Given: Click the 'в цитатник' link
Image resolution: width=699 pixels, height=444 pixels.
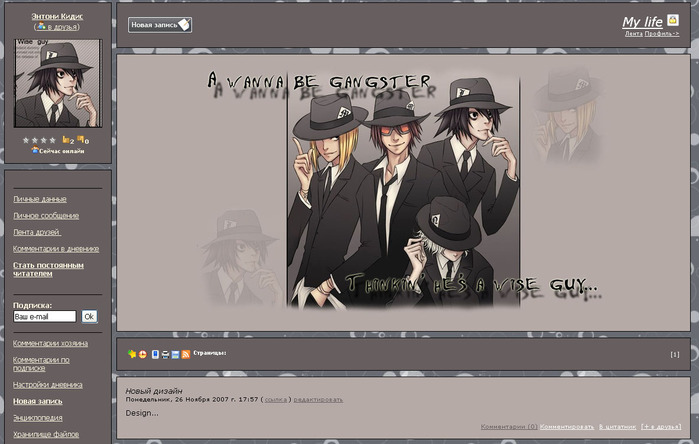Looking at the screenshot, I should click(617, 427).
